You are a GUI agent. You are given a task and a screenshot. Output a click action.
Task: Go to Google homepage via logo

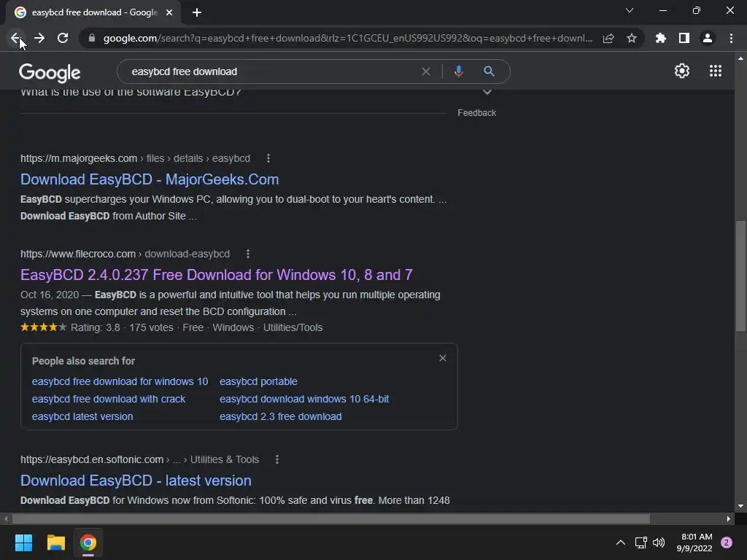pos(50,72)
